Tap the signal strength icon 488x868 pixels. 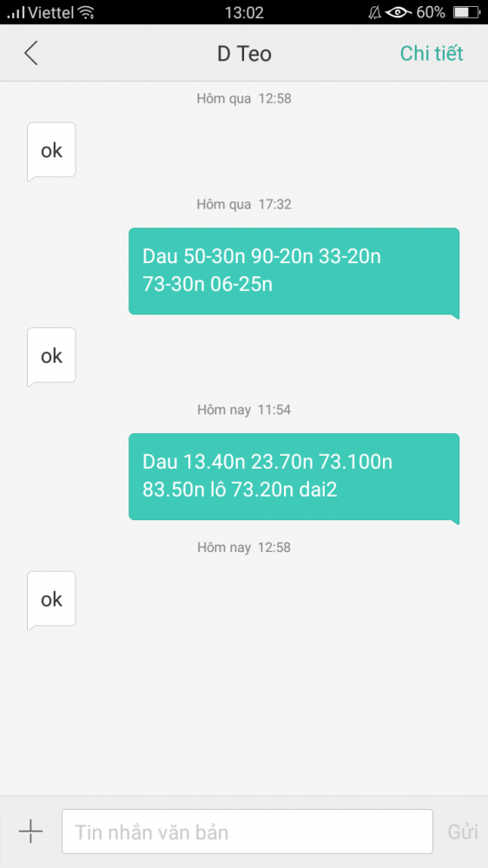click(x=16, y=12)
